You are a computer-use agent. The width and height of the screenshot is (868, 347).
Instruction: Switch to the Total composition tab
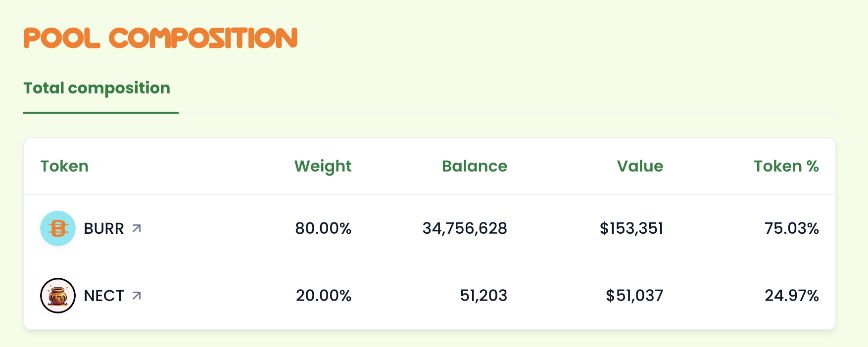tap(97, 88)
